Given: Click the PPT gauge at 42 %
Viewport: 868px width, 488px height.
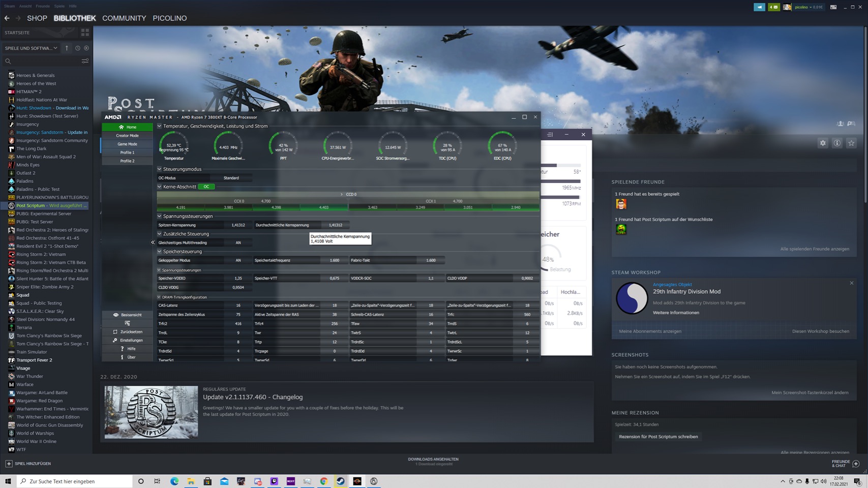Looking at the screenshot, I should point(283,146).
